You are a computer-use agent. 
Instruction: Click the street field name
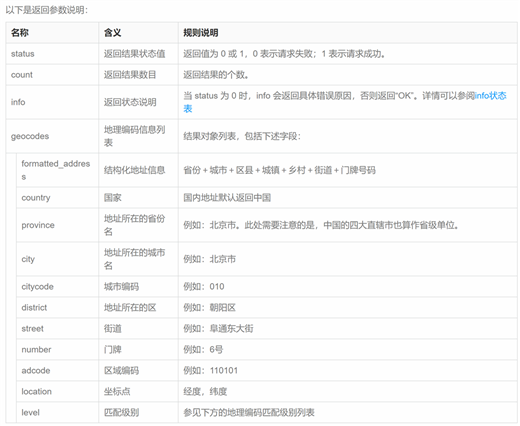[x=32, y=328]
